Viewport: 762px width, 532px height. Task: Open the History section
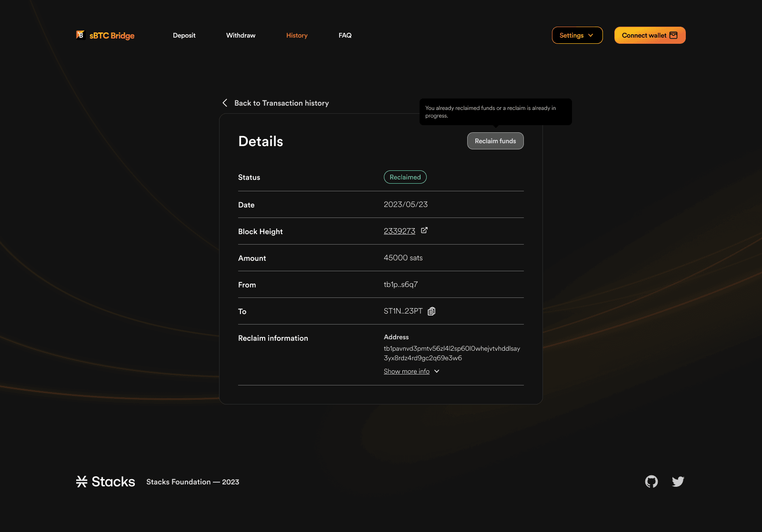click(297, 35)
